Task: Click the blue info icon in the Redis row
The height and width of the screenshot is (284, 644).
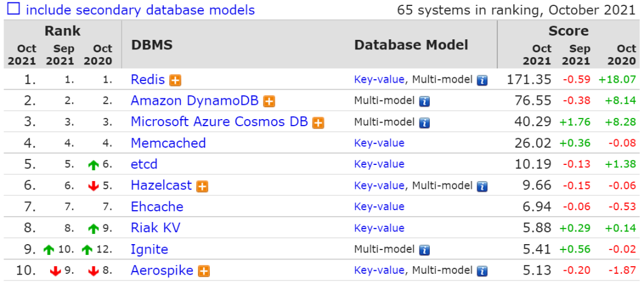Action: (482, 80)
